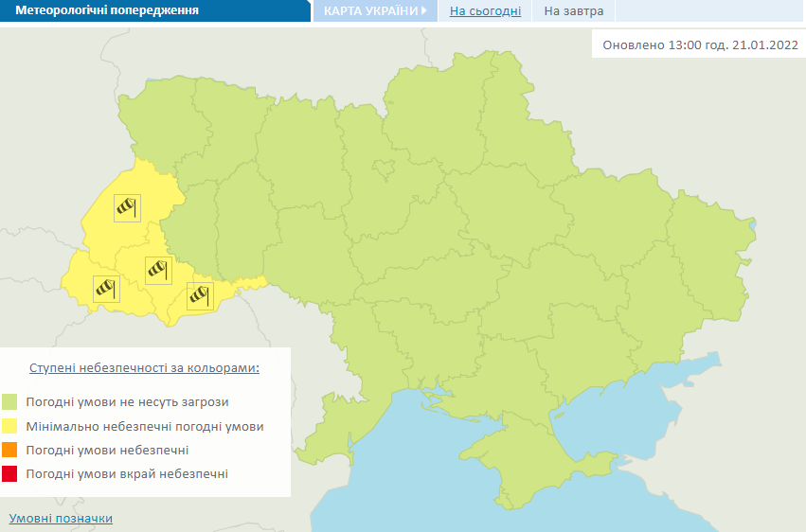Expand arrow next to КАРТА УКРАЇНИ
The width and height of the screenshot is (806, 532).
click(x=424, y=10)
